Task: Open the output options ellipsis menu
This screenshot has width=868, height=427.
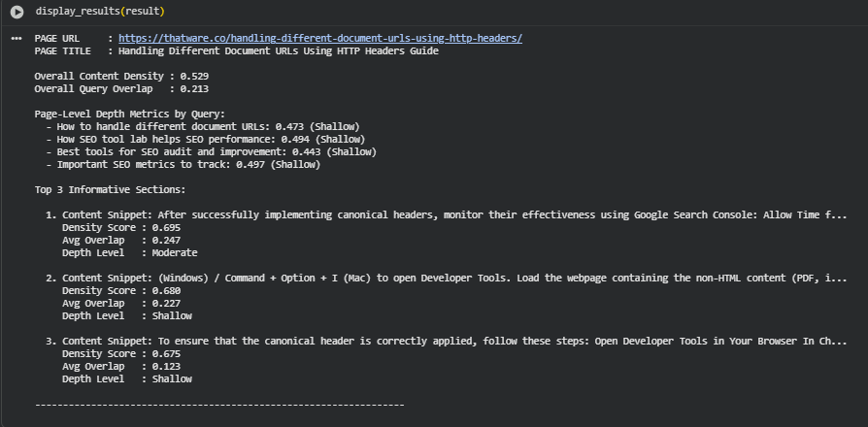Action: point(17,38)
